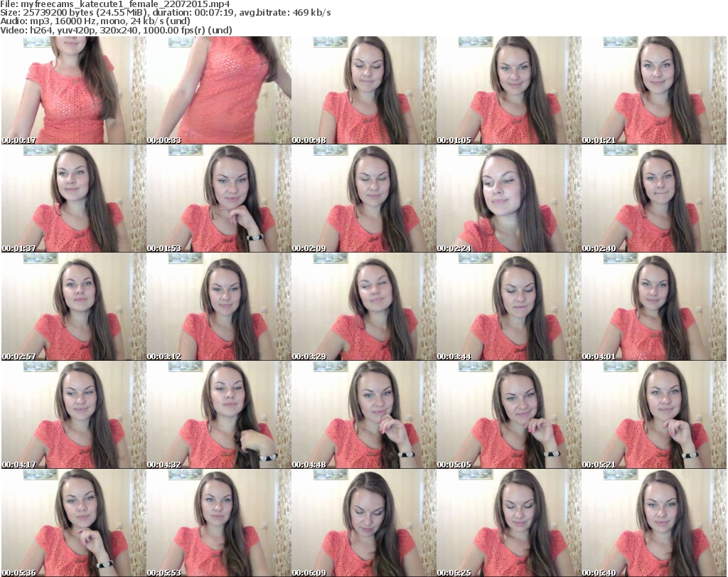Click the File name header line

[x=115, y=4]
